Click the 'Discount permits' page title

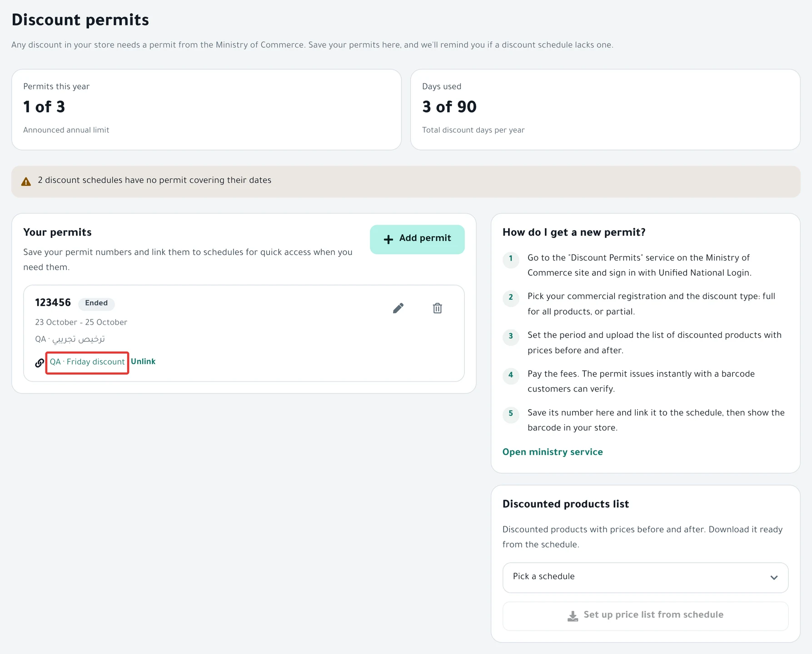[x=80, y=20]
